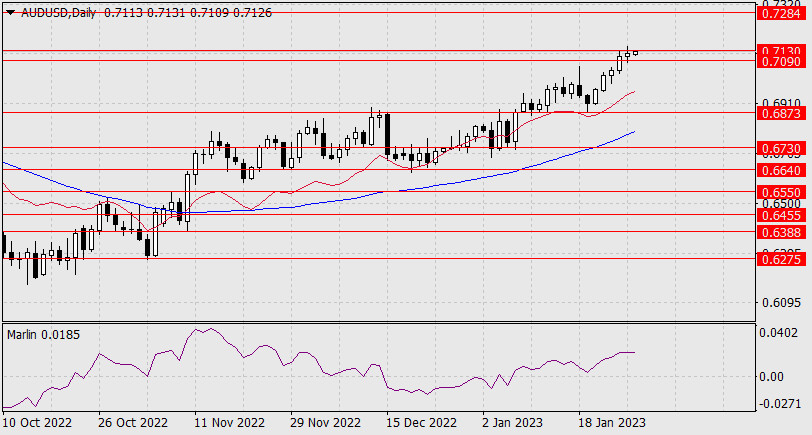Image resolution: width=812 pixels, height=435 pixels.
Task: Select the 0.7284 price level label
Action: pos(781,13)
